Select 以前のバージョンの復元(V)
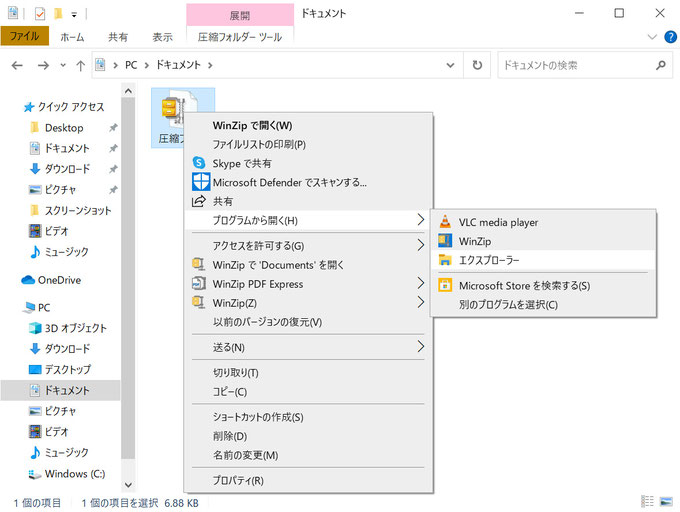 pyautogui.click(x=308, y=322)
